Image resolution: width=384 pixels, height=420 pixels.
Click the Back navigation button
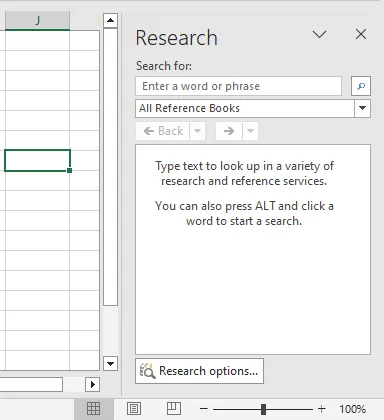[x=163, y=131]
